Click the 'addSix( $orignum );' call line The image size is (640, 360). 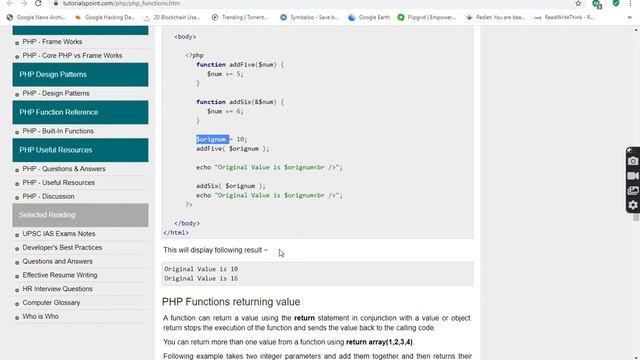[x=231, y=186]
